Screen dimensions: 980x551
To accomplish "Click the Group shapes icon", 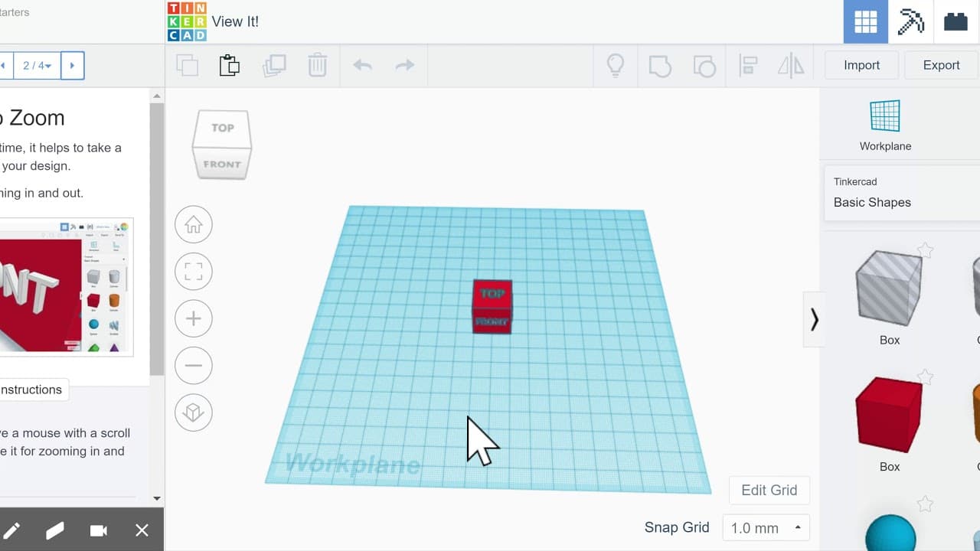I will [x=660, y=66].
